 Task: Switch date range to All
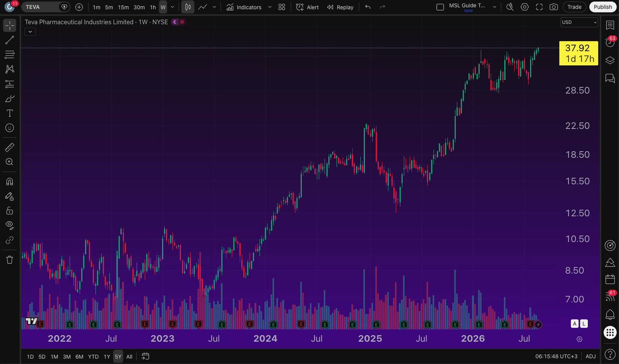coord(129,357)
